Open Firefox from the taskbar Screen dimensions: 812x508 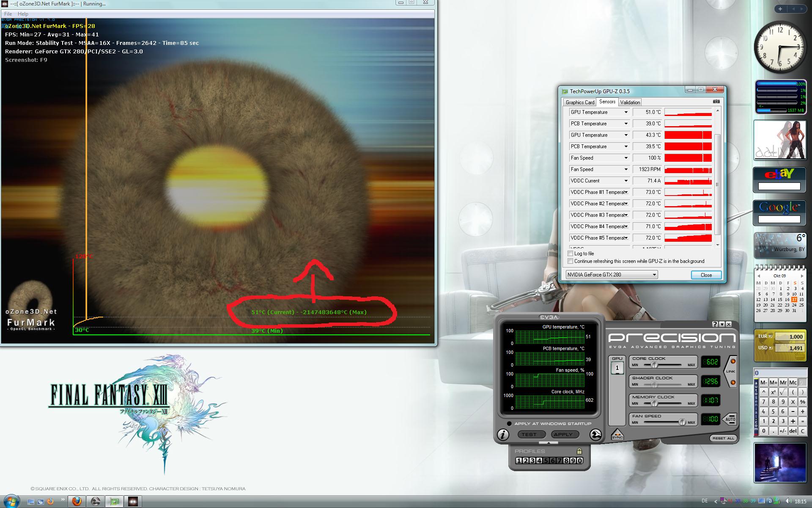point(77,502)
